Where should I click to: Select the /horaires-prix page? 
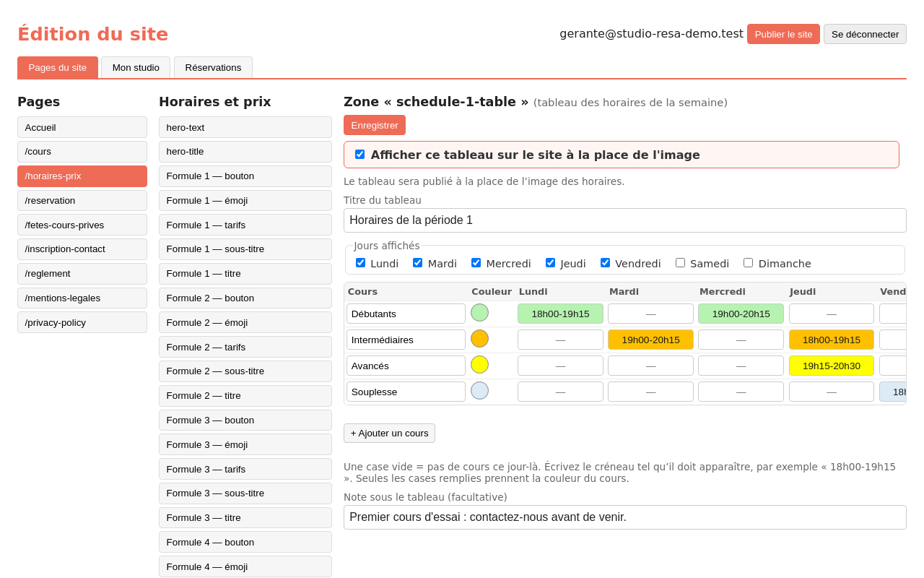[x=82, y=176]
